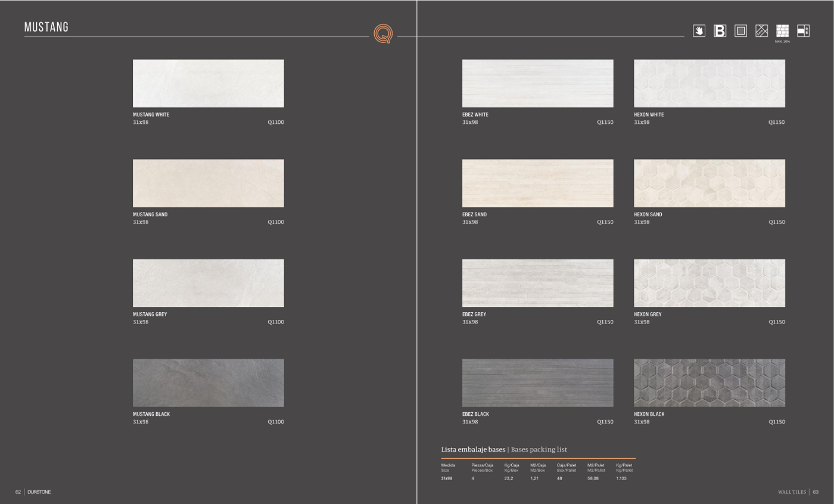Image resolution: width=834 pixels, height=504 pixels.
Task: Click the 'M2/Caja' column header
Action: point(538,465)
